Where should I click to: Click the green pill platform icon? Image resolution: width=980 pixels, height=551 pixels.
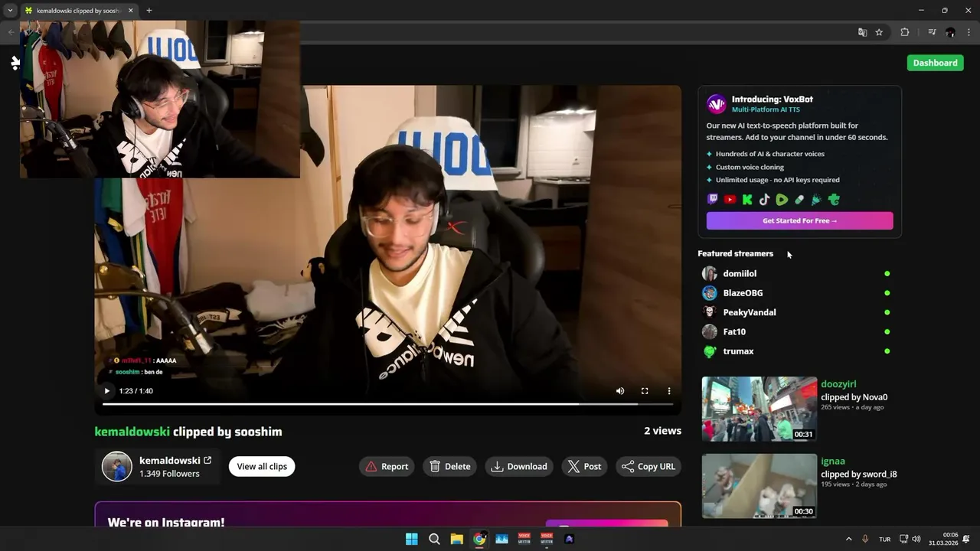coord(799,200)
